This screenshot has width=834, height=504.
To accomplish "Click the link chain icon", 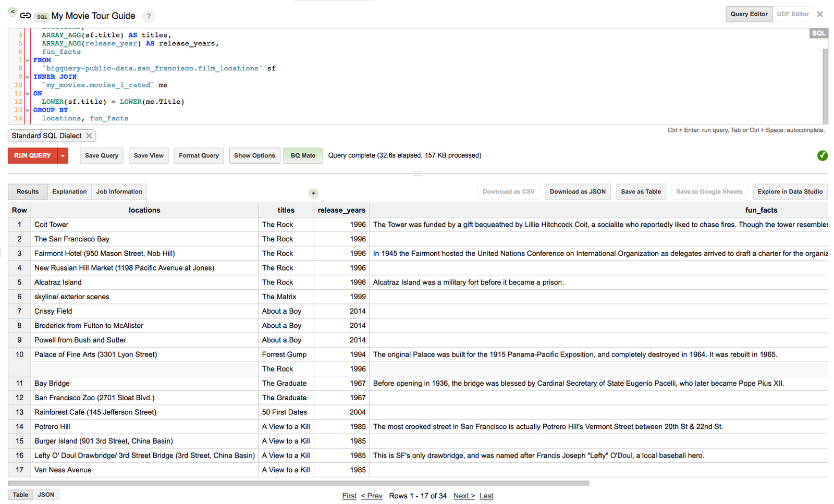I will 26,16.
